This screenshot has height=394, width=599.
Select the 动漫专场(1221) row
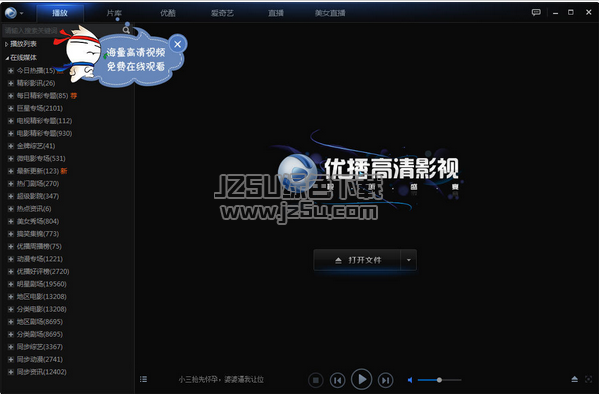[40, 259]
